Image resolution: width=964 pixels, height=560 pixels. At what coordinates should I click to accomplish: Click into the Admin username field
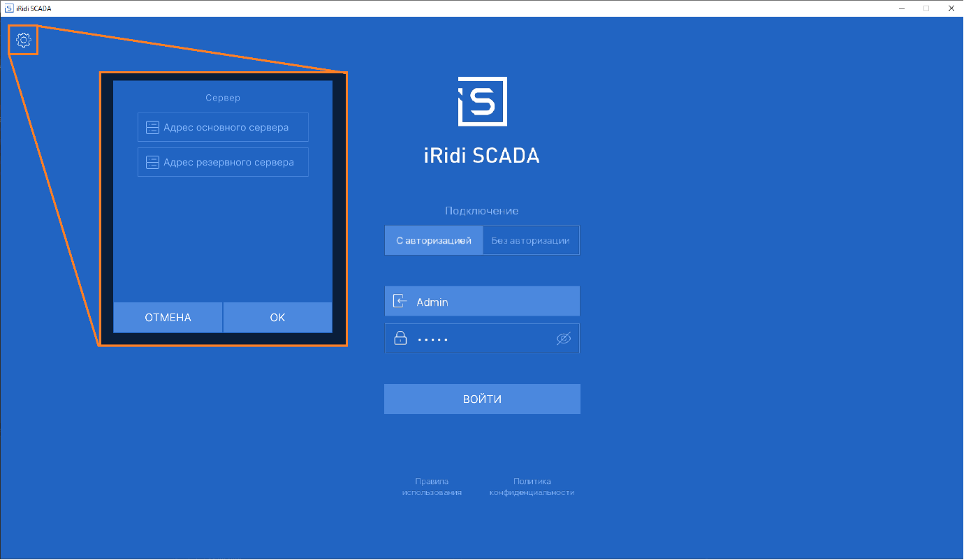coord(489,302)
